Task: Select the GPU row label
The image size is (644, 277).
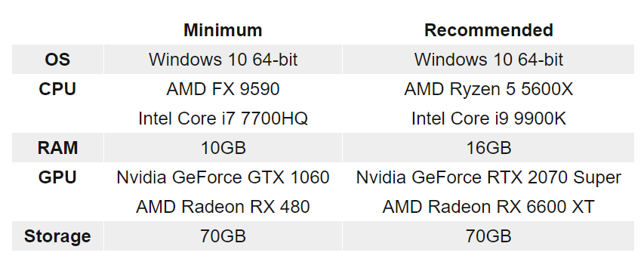Action: click(x=57, y=177)
